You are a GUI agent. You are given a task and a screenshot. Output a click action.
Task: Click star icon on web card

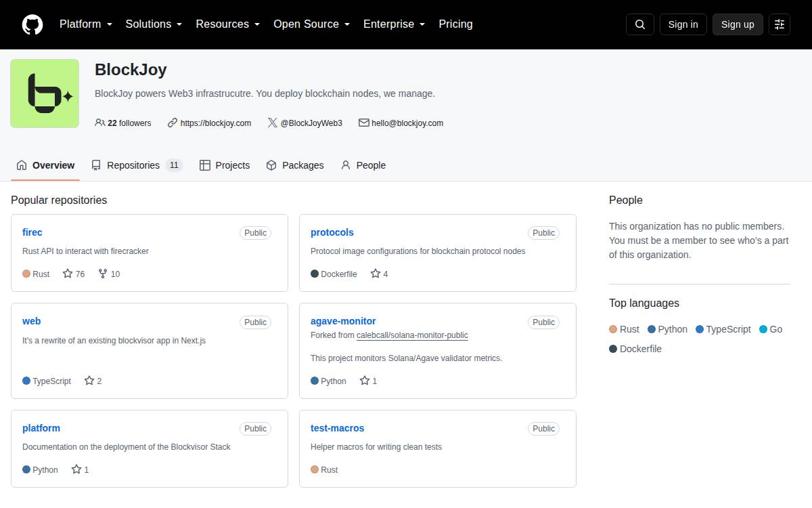coord(89,381)
